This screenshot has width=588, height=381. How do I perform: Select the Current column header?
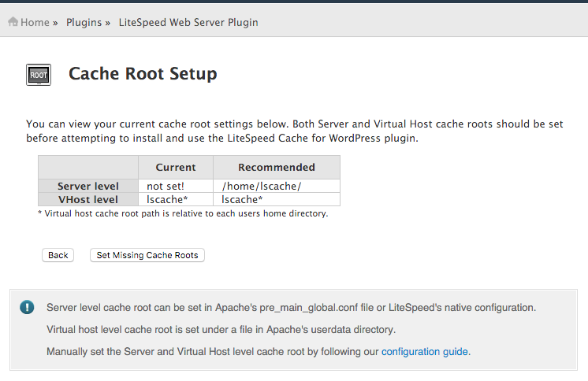coord(176,167)
